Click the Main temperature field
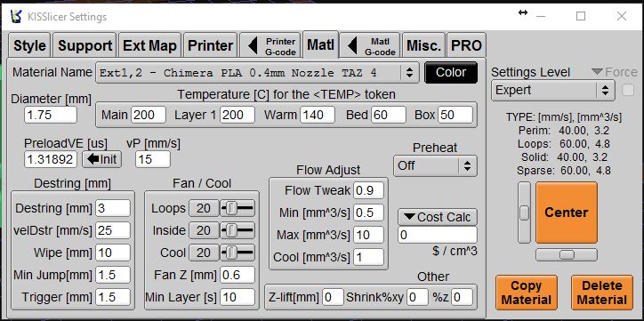Image resolution: width=644 pixels, height=321 pixels. [x=149, y=115]
